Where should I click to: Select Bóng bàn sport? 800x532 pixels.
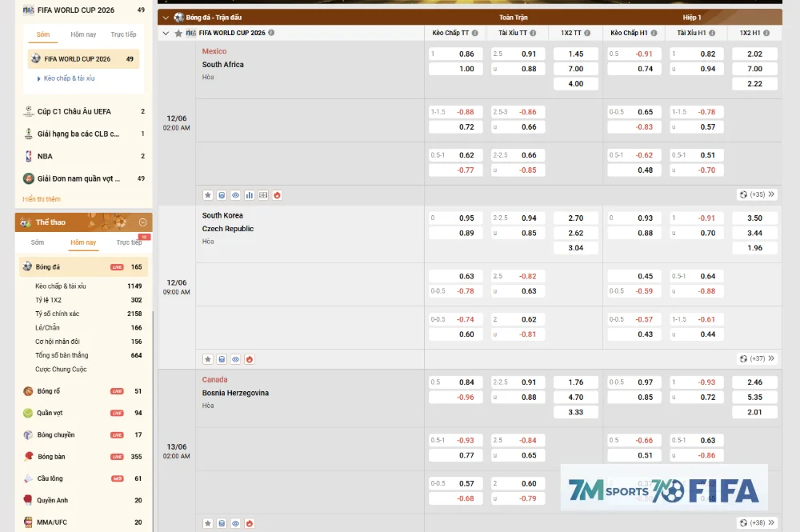(84, 457)
